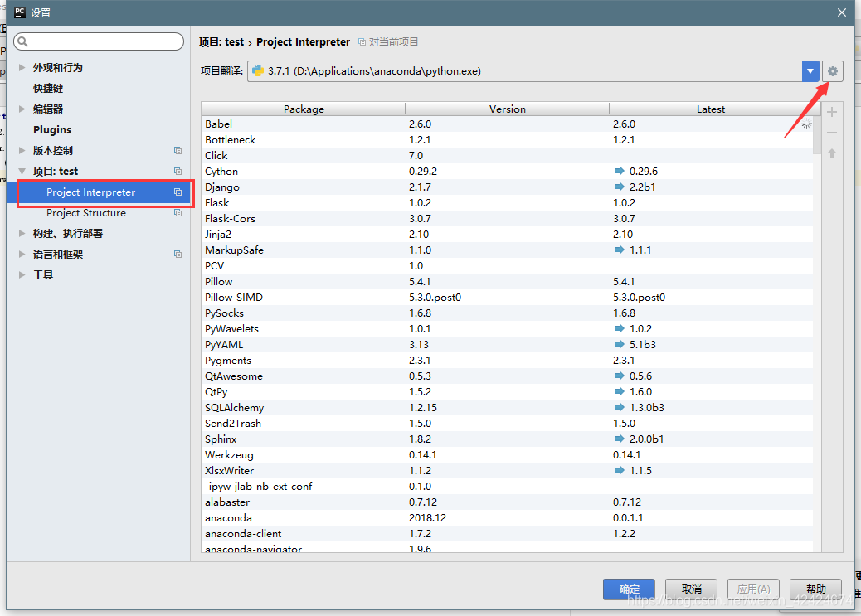Click the search magnifier icon
861x616 pixels.
click(22, 41)
